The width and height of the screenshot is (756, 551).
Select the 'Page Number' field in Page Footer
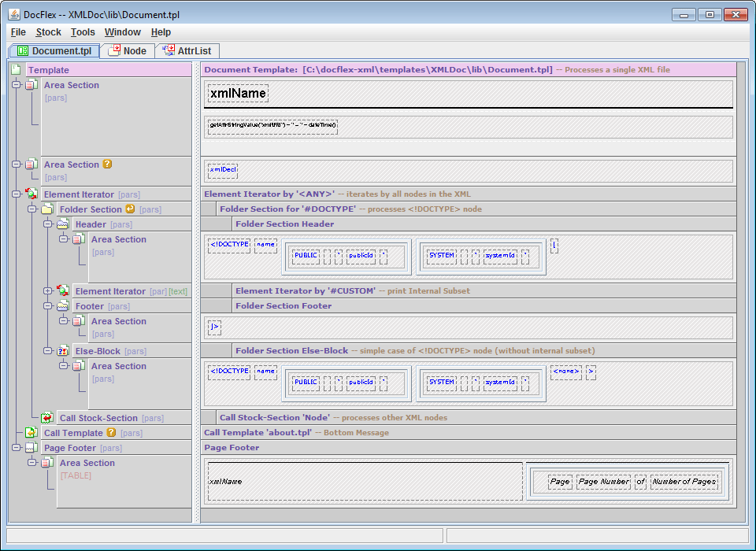tap(603, 482)
